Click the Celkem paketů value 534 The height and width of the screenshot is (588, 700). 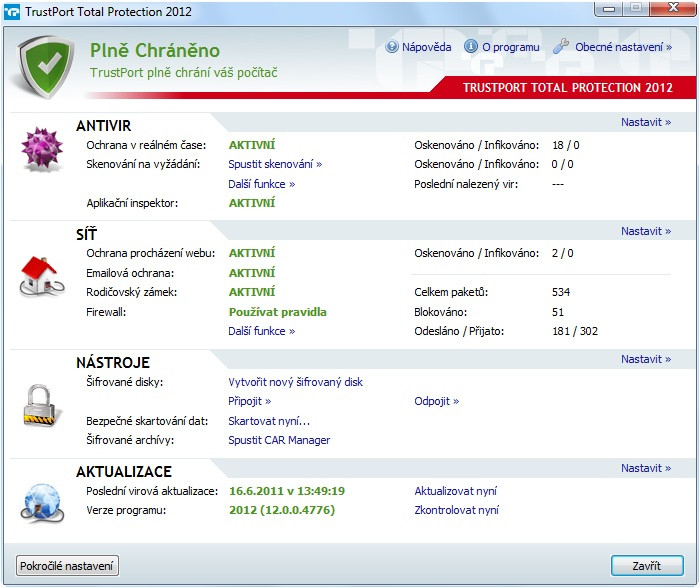[561, 292]
